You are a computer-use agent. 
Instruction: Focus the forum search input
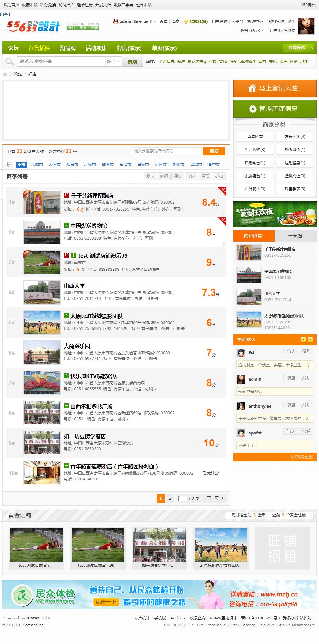coord(62,61)
